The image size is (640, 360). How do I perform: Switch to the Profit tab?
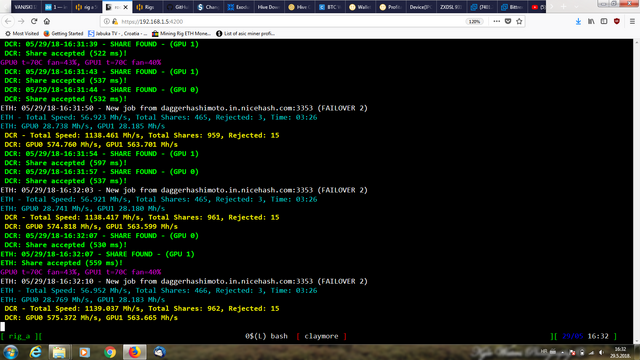(390, 7)
